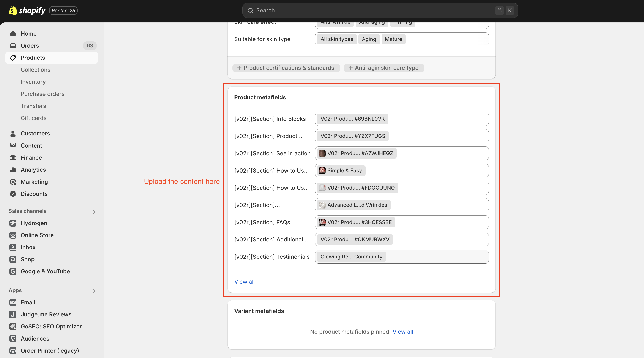Open Collections in the sidebar
This screenshot has height=358, width=644.
(x=36, y=70)
